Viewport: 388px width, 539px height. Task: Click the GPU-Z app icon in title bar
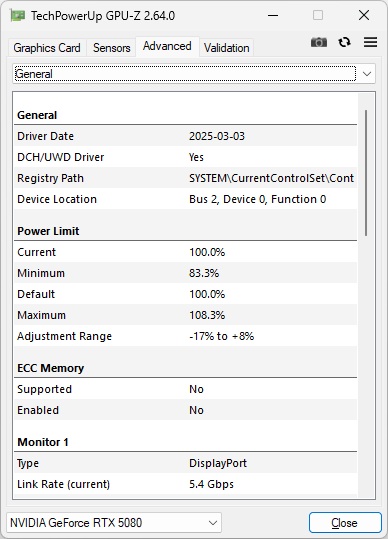pos(18,16)
